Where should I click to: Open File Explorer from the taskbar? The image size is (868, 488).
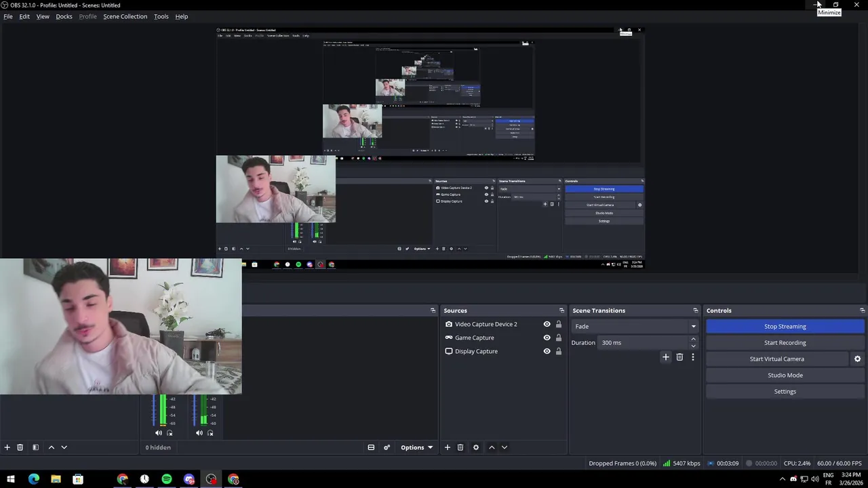click(x=56, y=479)
